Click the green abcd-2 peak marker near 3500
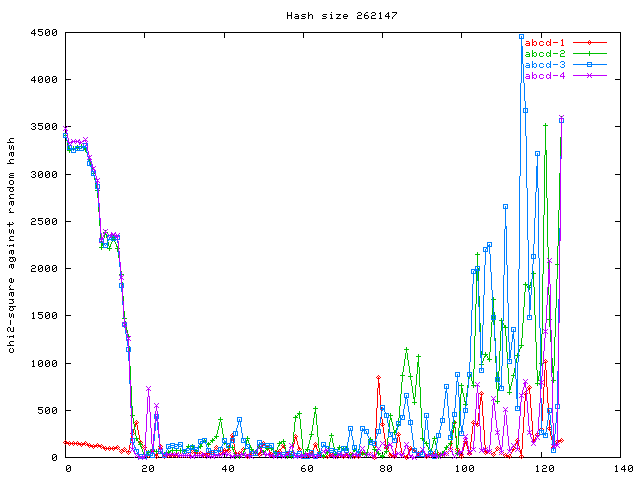Viewport: 640px width, 480px height. pyautogui.click(x=545, y=125)
